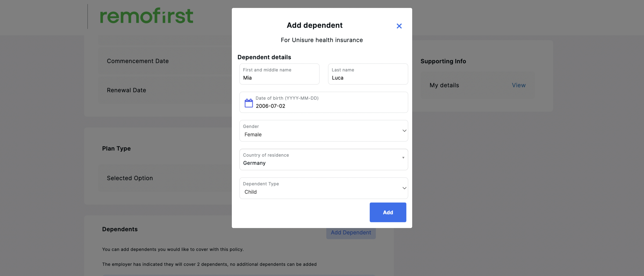Open the date of birth calendar icon

click(249, 103)
